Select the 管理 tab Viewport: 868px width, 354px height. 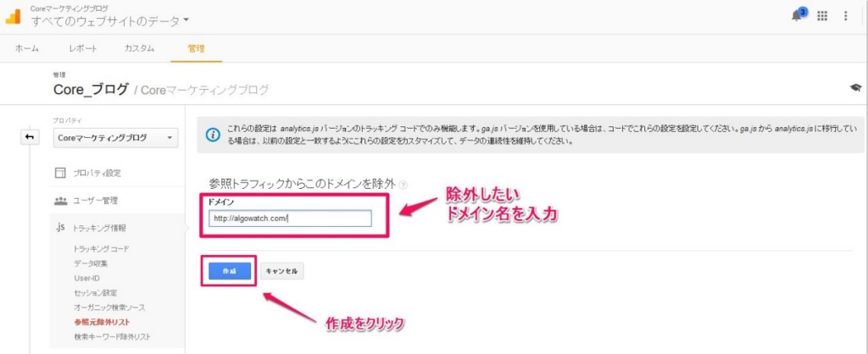pyautogui.click(x=197, y=48)
